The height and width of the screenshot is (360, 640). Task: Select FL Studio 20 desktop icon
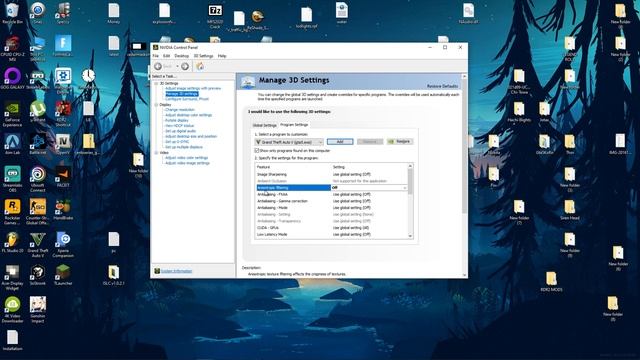tap(12, 242)
